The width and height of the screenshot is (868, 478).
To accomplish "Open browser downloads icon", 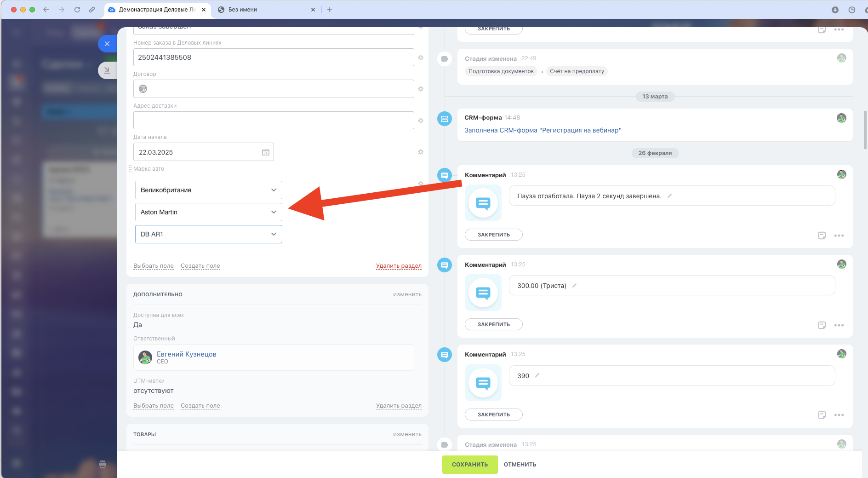I will tap(835, 10).
